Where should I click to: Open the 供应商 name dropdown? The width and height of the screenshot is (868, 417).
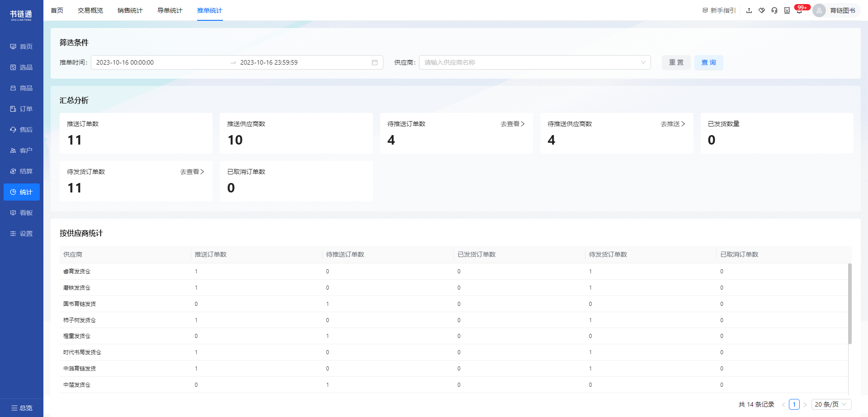(535, 62)
